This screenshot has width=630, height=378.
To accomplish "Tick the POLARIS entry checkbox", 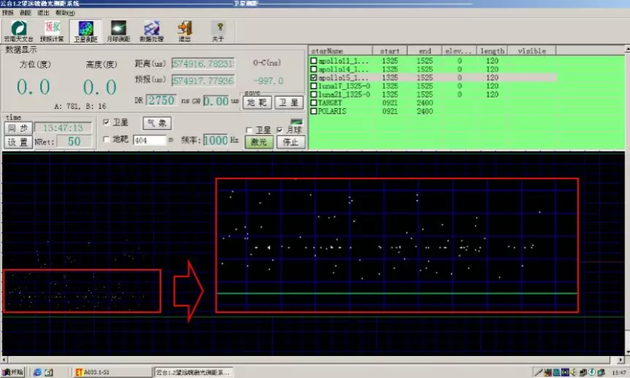I will click(x=314, y=111).
